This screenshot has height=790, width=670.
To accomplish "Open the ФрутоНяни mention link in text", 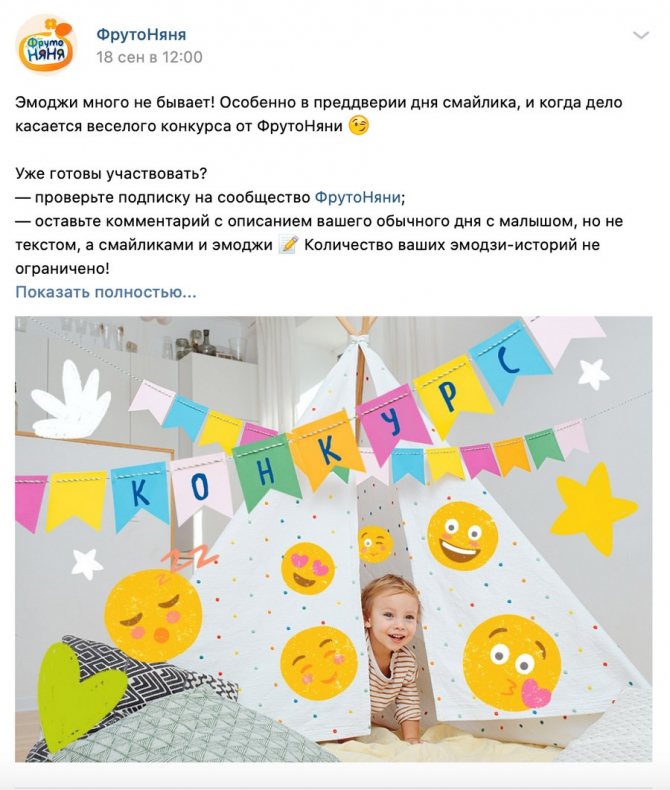I will [x=358, y=197].
